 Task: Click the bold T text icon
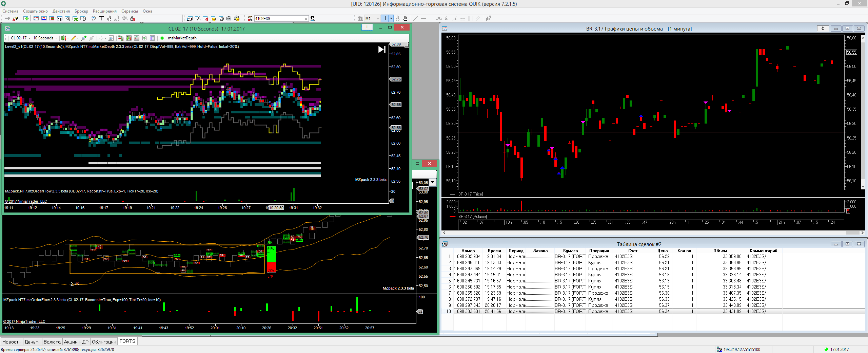pyautogui.click(x=101, y=18)
